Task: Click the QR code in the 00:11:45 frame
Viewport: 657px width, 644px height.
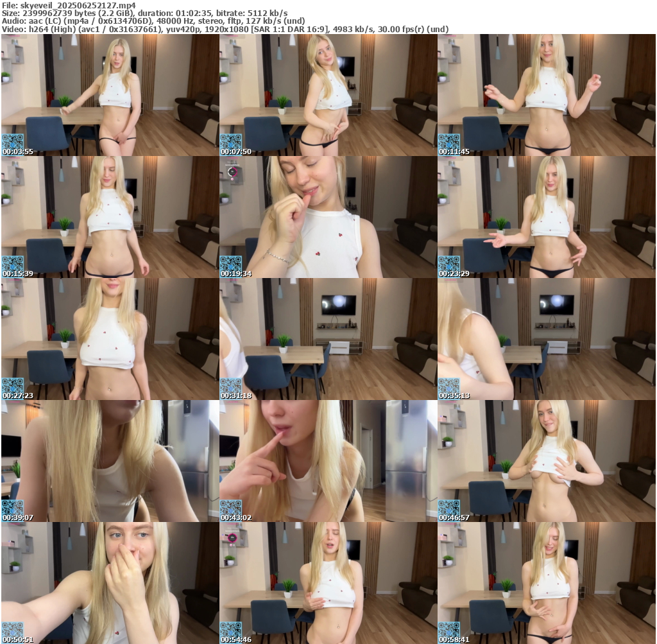Action: tap(448, 141)
